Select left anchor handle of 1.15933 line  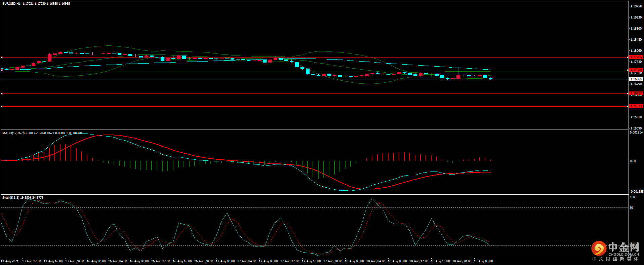click(x=2, y=107)
